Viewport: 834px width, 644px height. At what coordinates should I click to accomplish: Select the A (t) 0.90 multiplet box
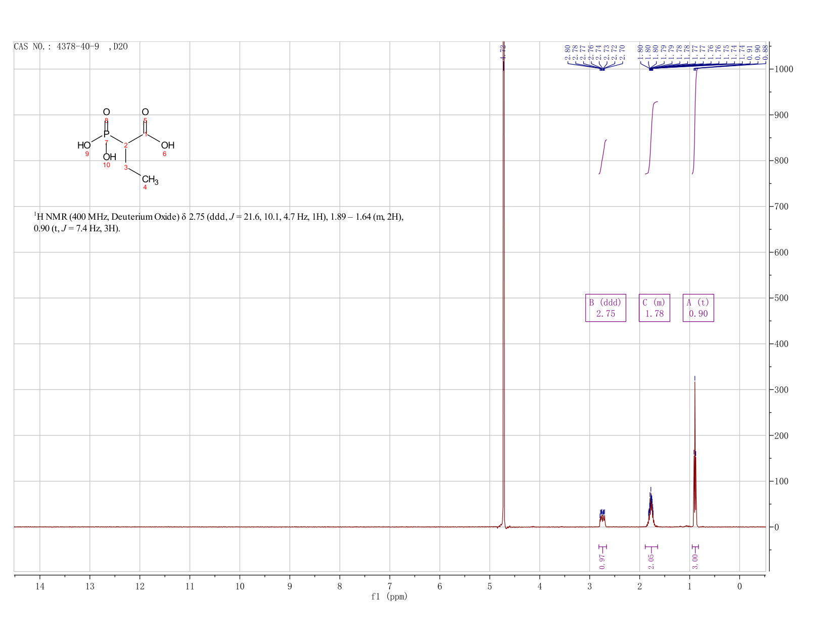click(698, 308)
